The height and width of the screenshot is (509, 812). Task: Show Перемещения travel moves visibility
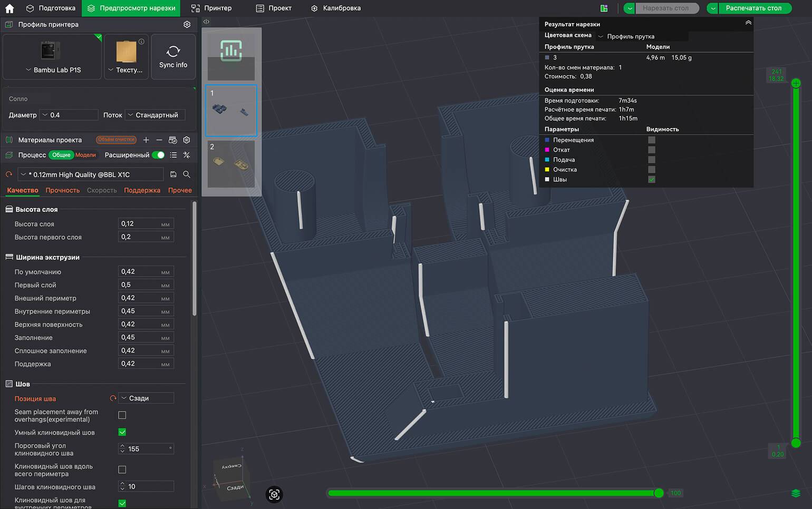(652, 140)
